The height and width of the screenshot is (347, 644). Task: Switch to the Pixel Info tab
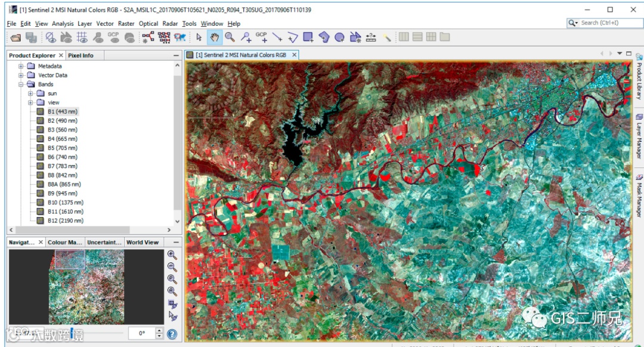click(81, 55)
